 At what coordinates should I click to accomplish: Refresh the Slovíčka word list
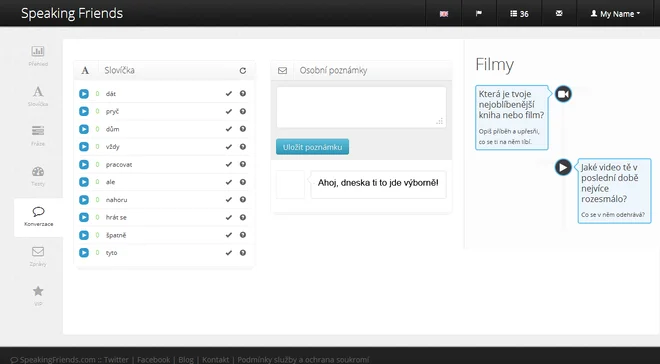243,71
